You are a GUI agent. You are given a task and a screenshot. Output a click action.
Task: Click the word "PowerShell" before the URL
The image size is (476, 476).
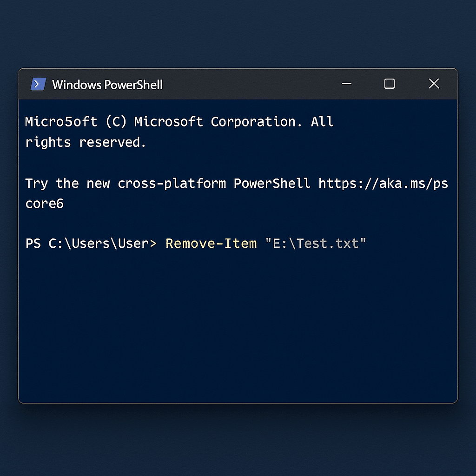point(272,183)
